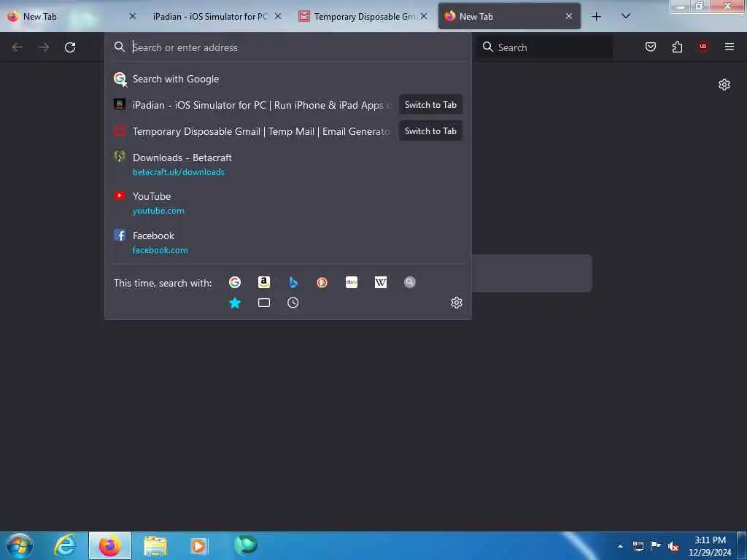747x560 pixels.
Task: Reload the current page
Action: point(70,47)
